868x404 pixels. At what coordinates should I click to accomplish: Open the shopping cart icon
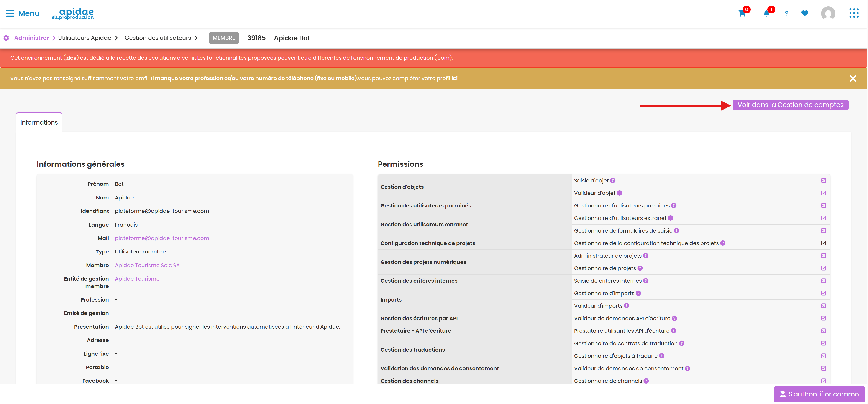point(742,13)
